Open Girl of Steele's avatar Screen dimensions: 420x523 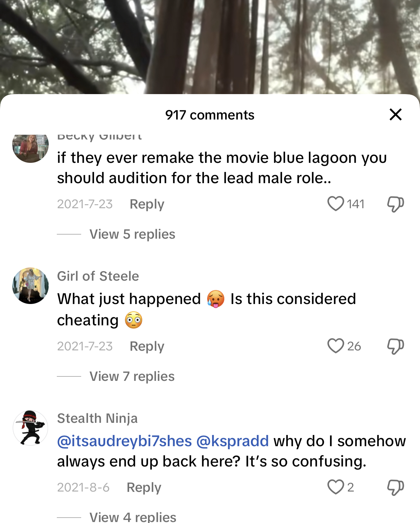tap(30, 286)
